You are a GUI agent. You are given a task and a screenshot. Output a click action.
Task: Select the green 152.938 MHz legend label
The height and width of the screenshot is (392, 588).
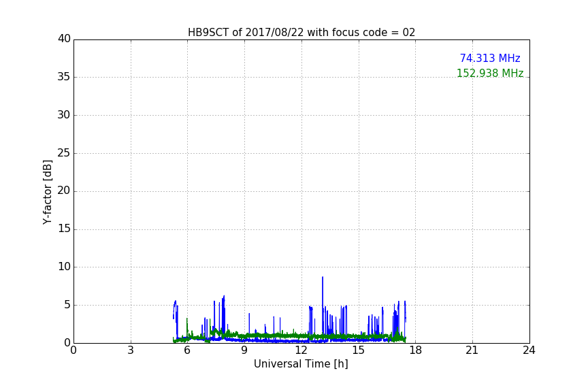tap(490, 73)
